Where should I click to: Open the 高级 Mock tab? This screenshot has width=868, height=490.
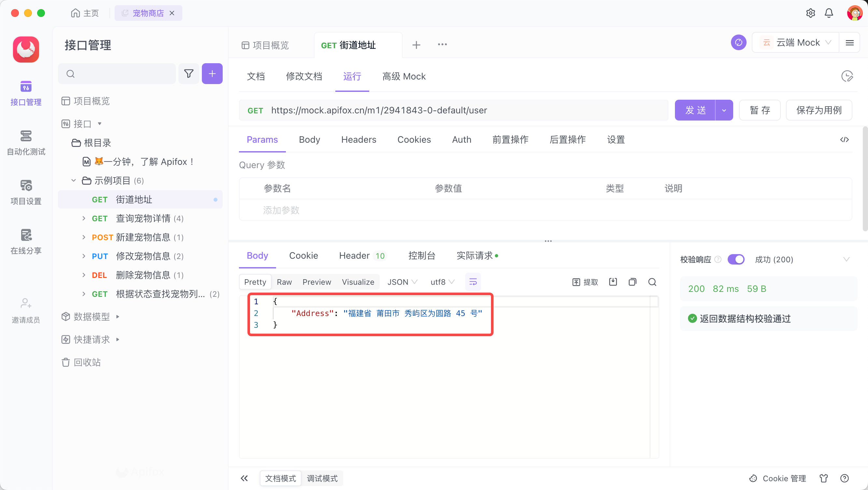coord(404,77)
